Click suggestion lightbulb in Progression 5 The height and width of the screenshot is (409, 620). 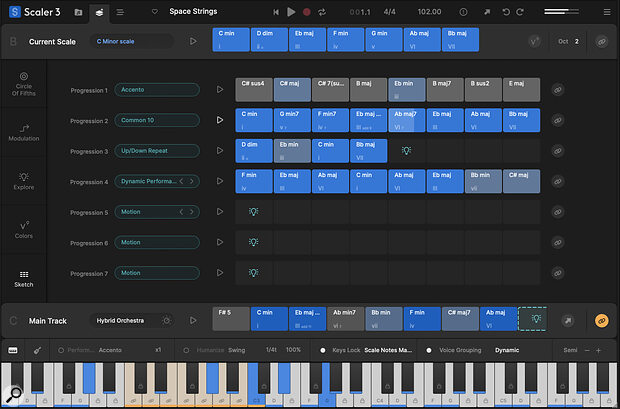[253, 212]
